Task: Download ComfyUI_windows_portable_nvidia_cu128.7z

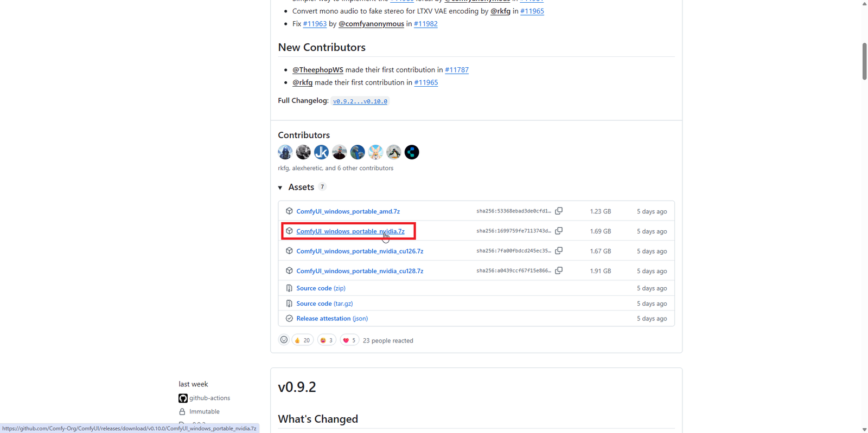Action: click(x=360, y=271)
